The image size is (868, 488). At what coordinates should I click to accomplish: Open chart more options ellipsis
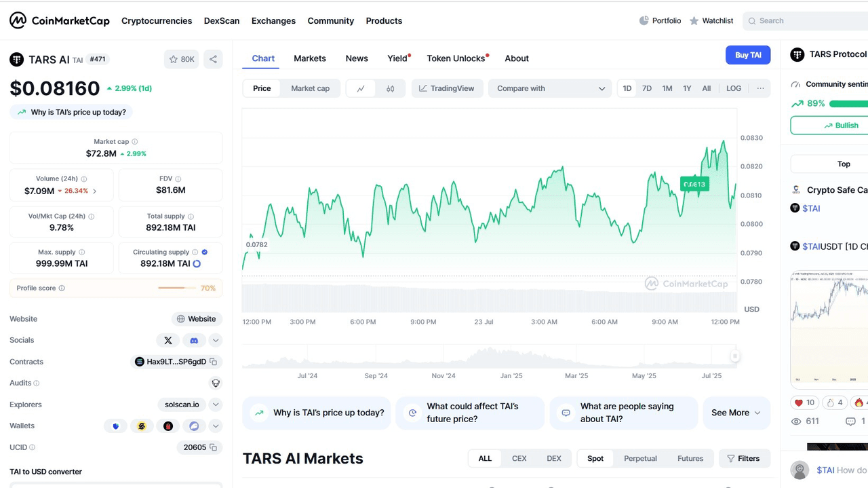[760, 88]
